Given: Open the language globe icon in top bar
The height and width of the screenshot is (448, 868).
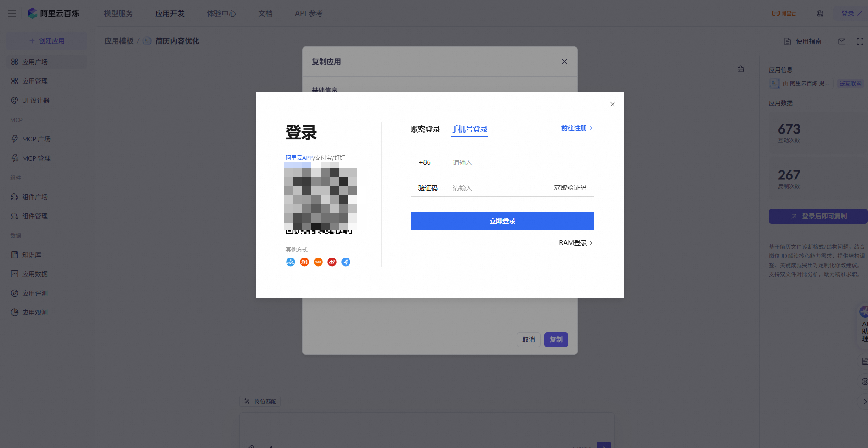Looking at the screenshot, I should [x=820, y=13].
